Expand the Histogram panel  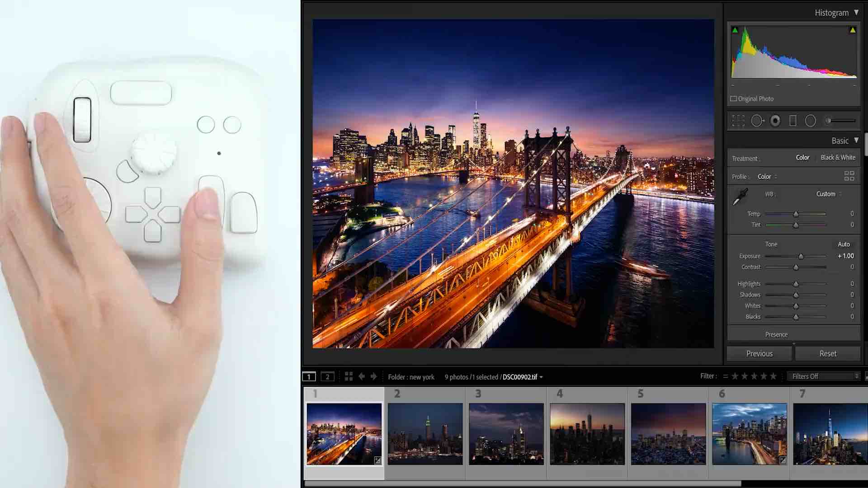pos(857,12)
